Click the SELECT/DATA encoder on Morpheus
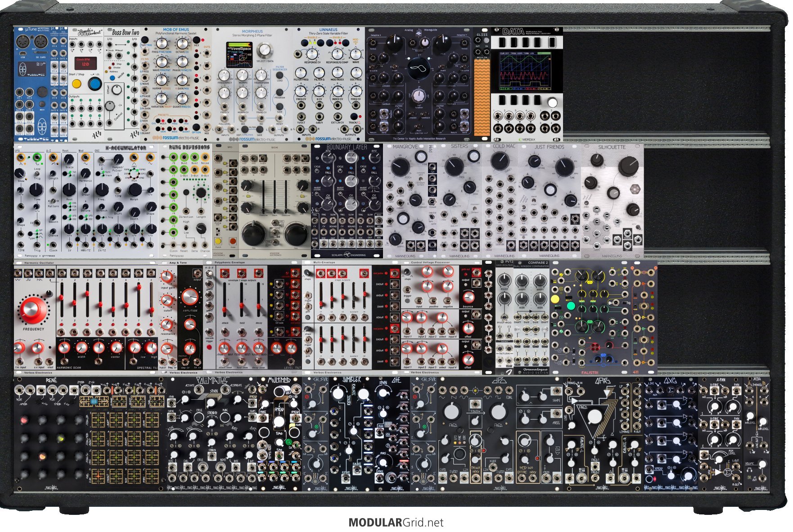 [x=265, y=50]
